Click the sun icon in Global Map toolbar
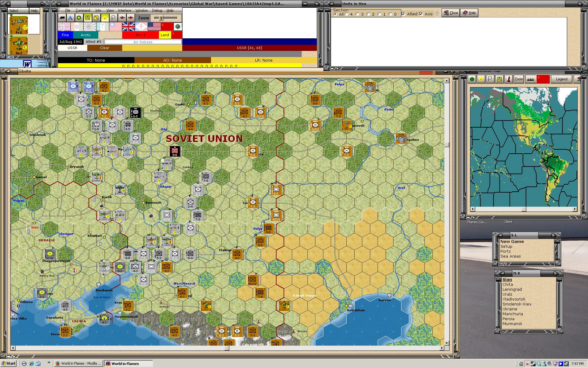The image size is (588, 368). (481, 79)
